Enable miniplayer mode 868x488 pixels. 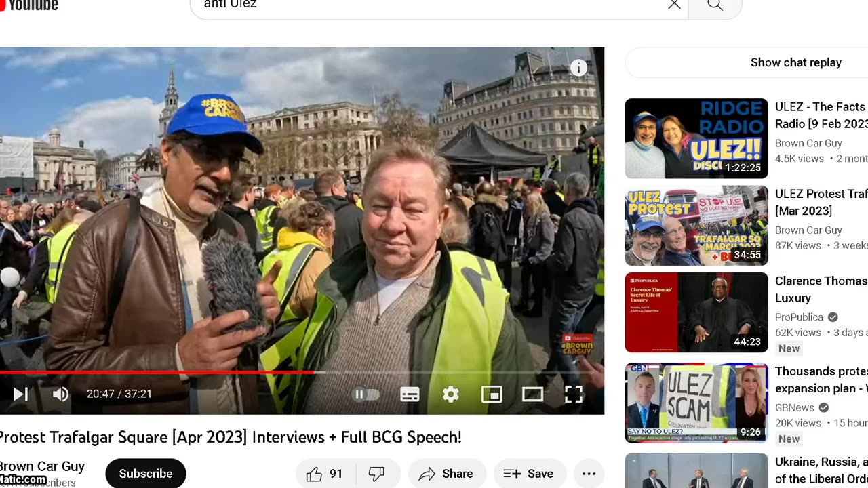492,394
